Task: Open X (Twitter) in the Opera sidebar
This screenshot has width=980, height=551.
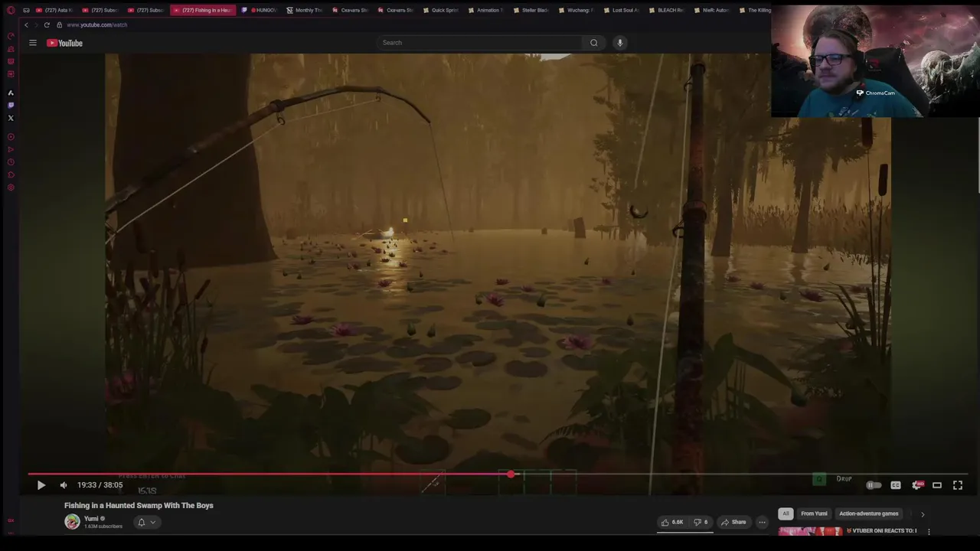Action: click(11, 118)
